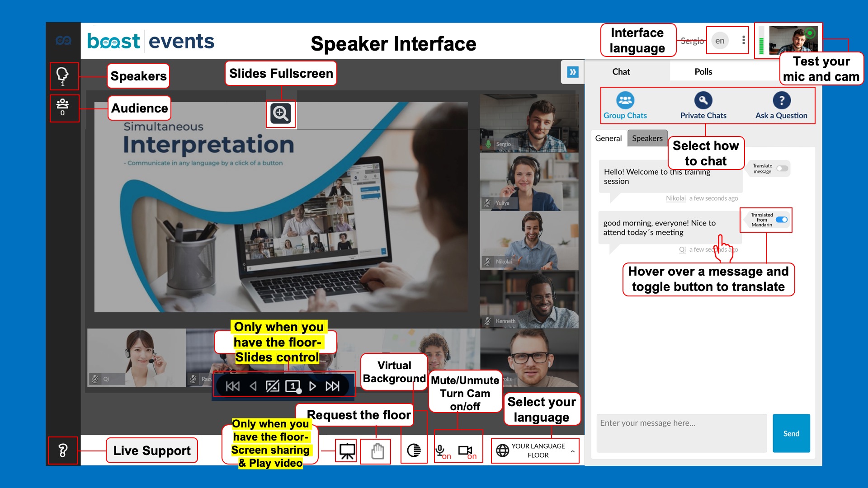Disable the Translated from Mandarin toggle

(x=782, y=220)
